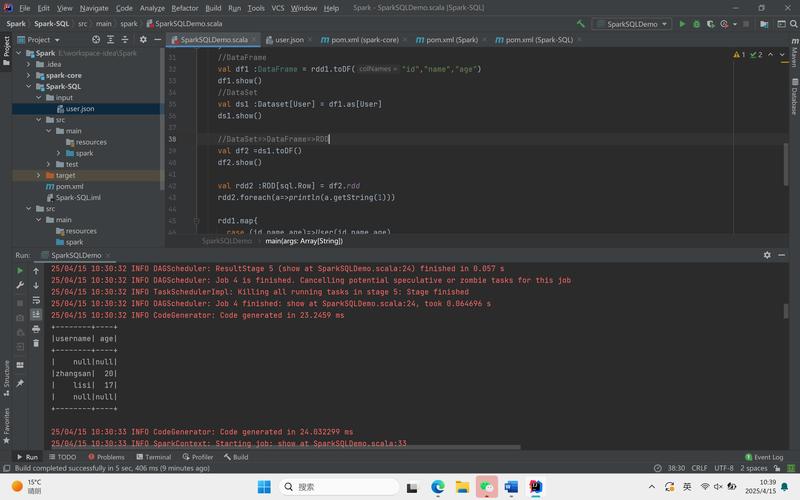The width and height of the screenshot is (800, 500).
Task: Switch to the user.json editor tab
Action: point(288,40)
